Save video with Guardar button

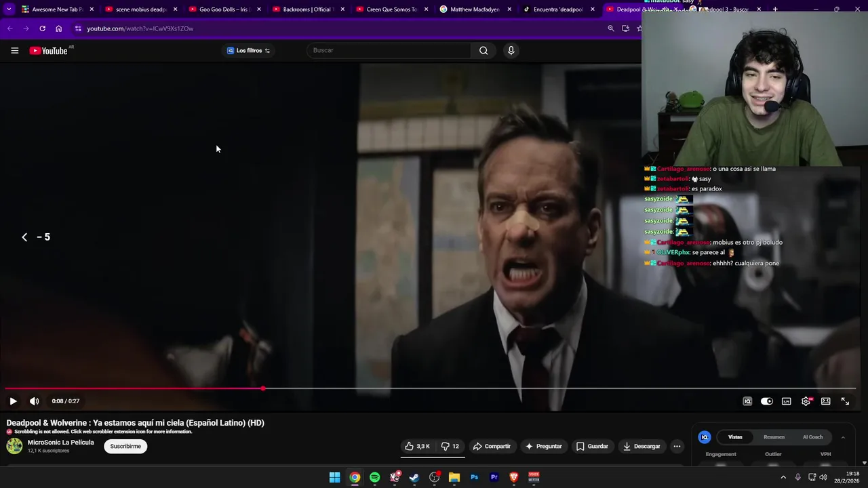pos(592,446)
